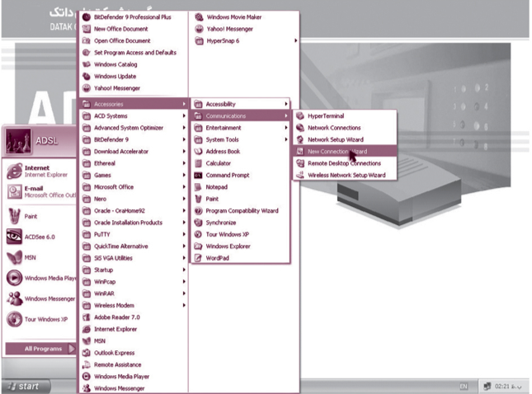Click the Address Book icon
Viewport: 532px width, 394px height.
click(198, 152)
